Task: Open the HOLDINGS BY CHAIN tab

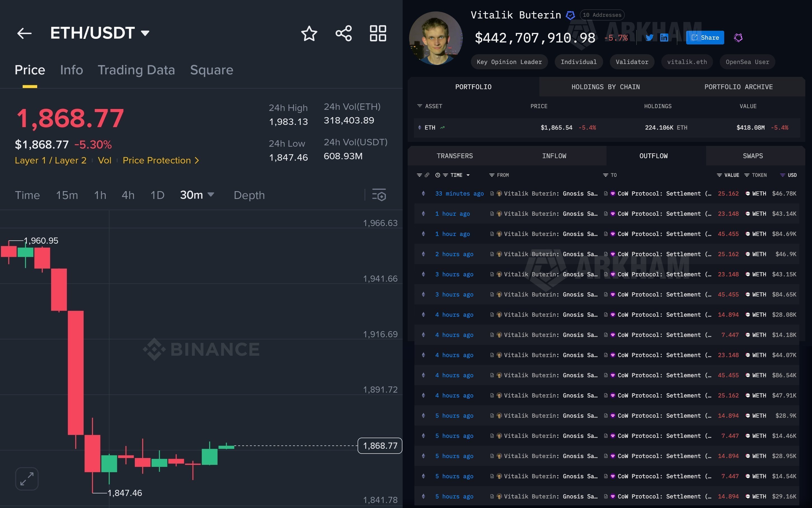Action: tap(605, 87)
